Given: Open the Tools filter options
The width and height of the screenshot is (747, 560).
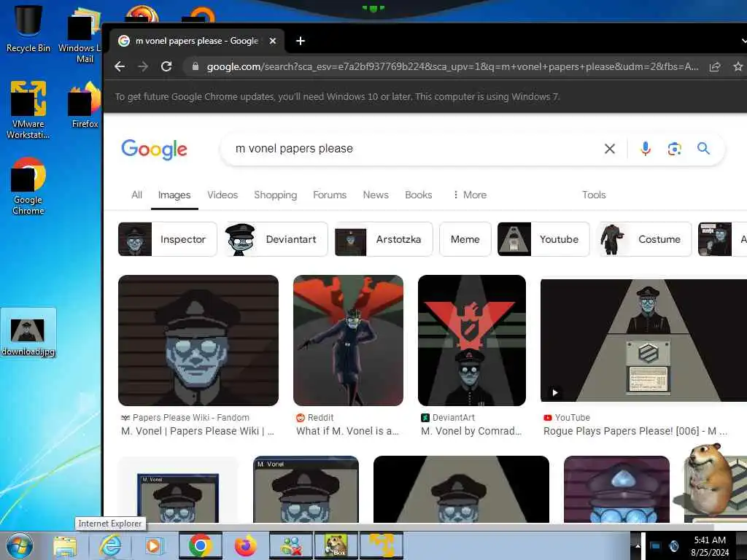Looking at the screenshot, I should coord(594,195).
